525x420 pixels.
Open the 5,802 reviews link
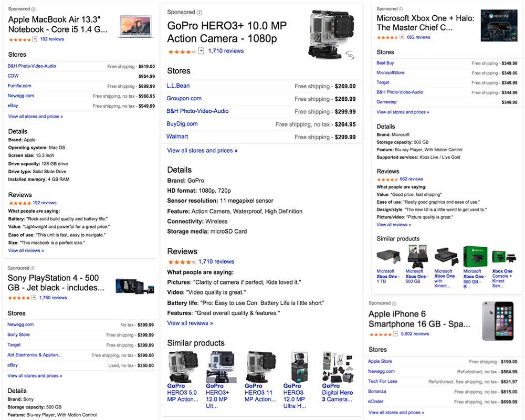[415, 333]
